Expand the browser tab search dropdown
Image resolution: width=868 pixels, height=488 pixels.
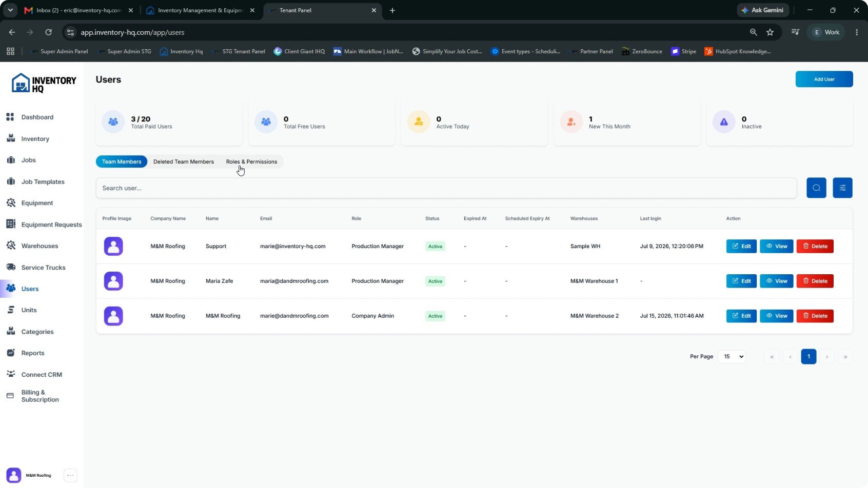(x=10, y=10)
